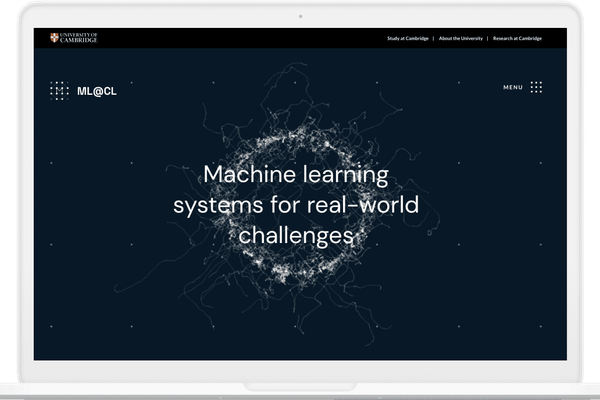Expand the dot-grid menu icon

(537, 88)
